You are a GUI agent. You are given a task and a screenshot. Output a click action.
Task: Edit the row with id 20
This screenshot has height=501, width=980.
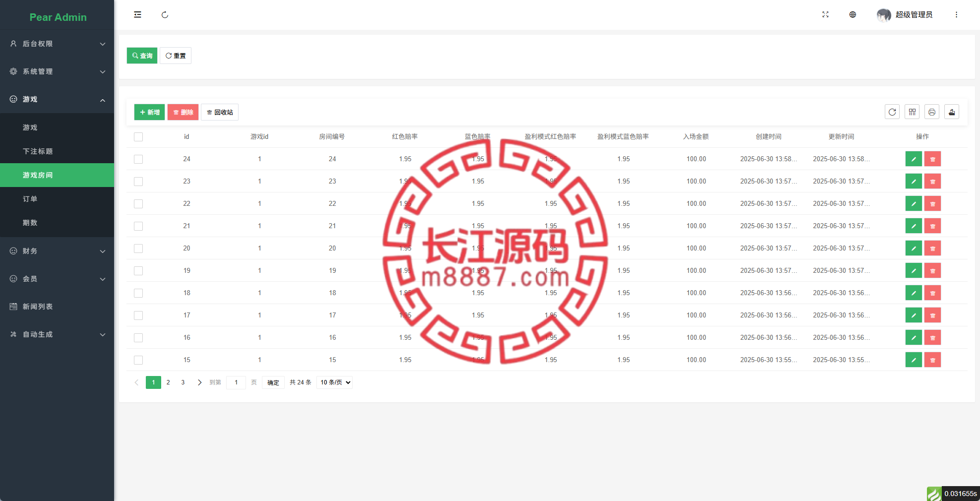(914, 249)
